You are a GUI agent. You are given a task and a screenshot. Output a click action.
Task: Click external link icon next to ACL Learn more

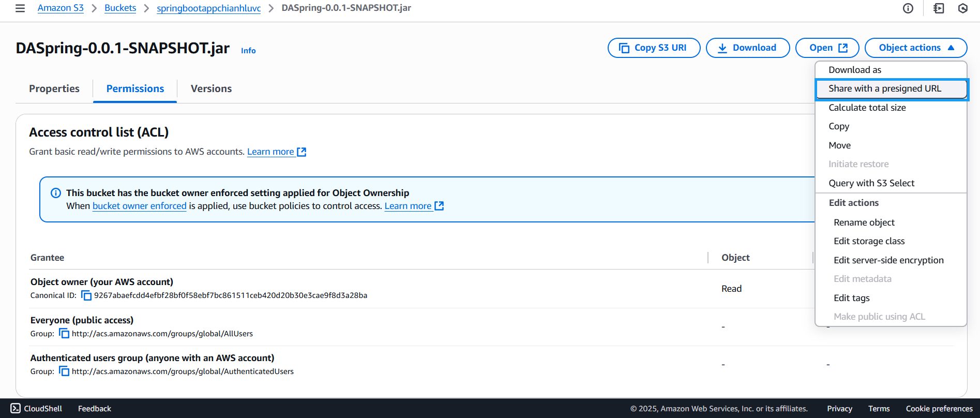301,152
